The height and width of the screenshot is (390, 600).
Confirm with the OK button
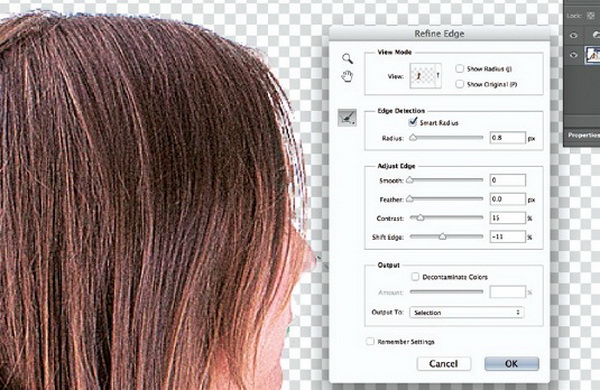[x=512, y=364]
